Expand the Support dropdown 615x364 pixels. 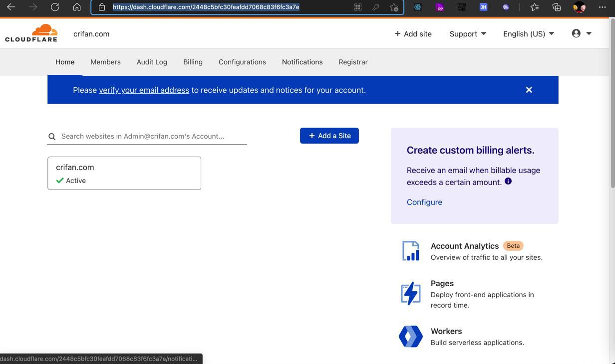(468, 34)
